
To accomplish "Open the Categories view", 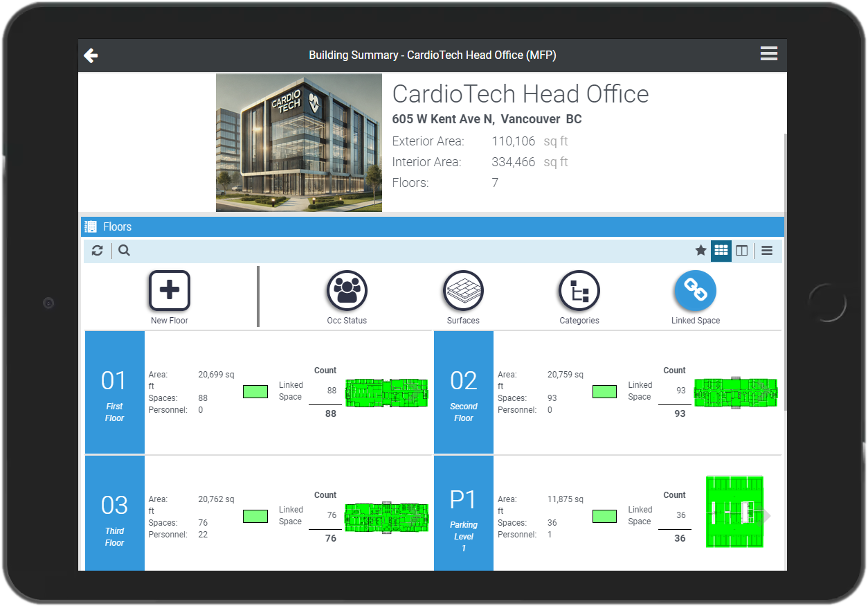I will pyautogui.click(x=579, y=291).
